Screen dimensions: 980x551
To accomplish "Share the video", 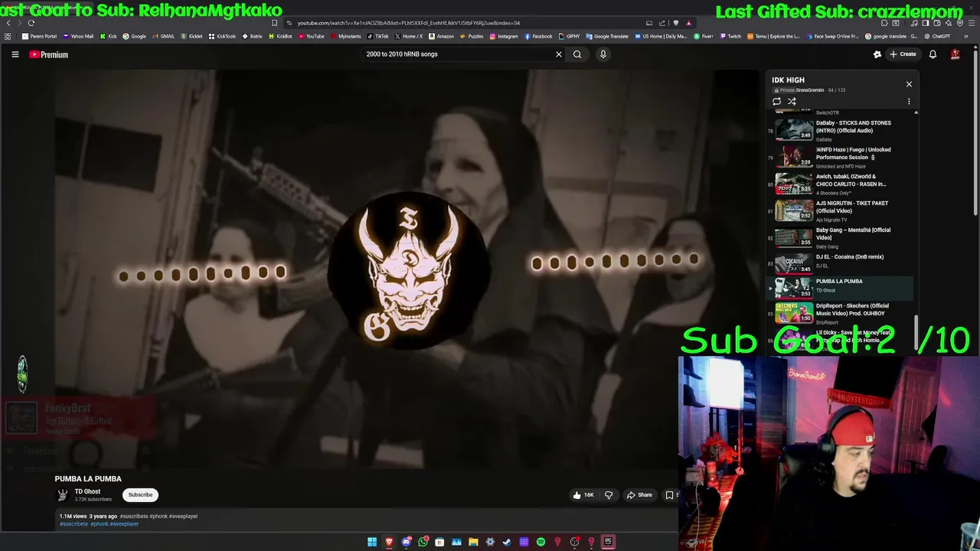I will click(x=639, y=495).
